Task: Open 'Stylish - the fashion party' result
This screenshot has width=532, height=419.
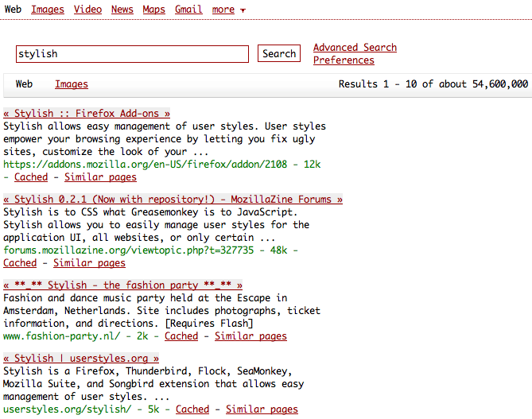Action: coord(122,285)
